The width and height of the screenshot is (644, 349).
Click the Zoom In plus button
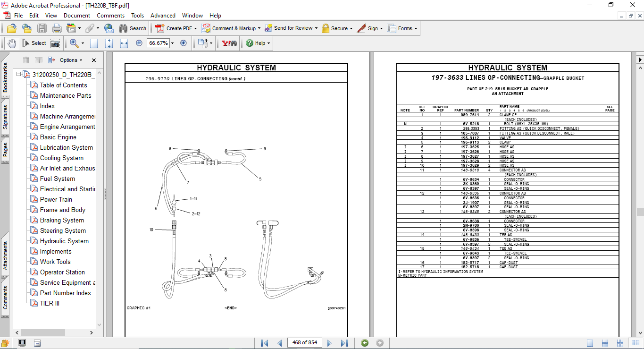tap(184, 43)
